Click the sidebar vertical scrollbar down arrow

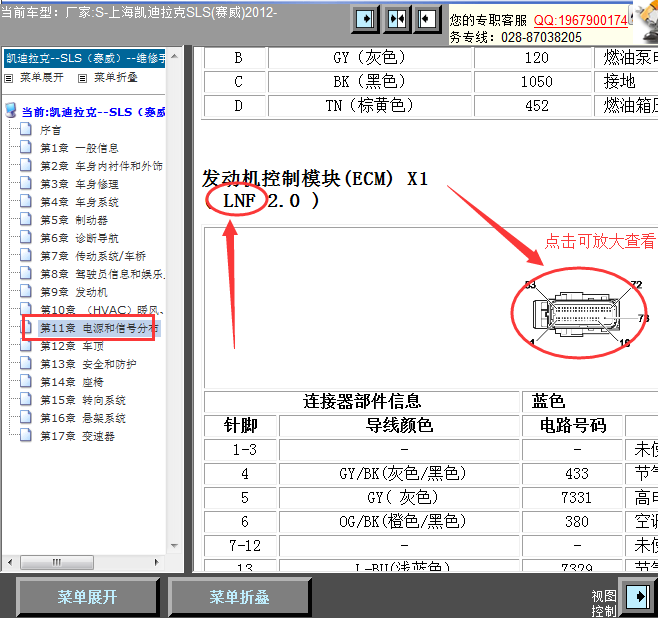(x=175, y=546)
